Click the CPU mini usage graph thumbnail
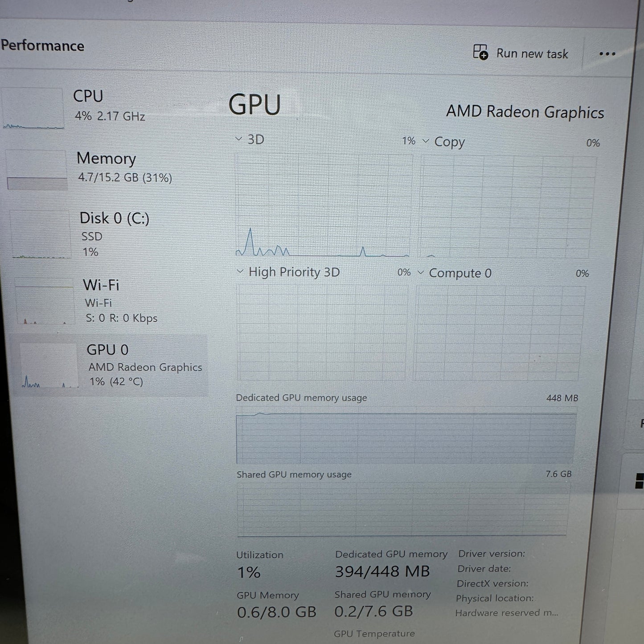This screenshot has height=644, width=644. (33, 108)
